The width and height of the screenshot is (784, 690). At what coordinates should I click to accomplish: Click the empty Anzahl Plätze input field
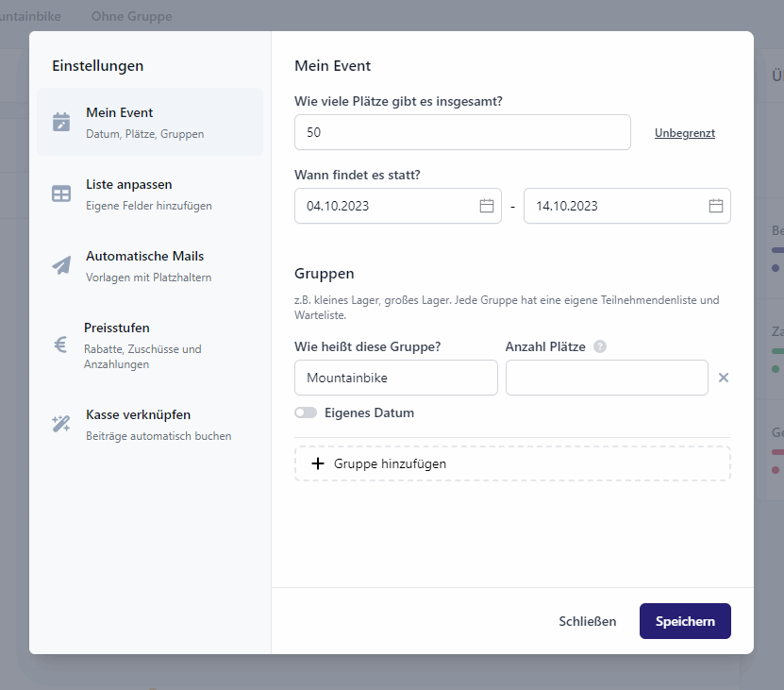[607, 378]
